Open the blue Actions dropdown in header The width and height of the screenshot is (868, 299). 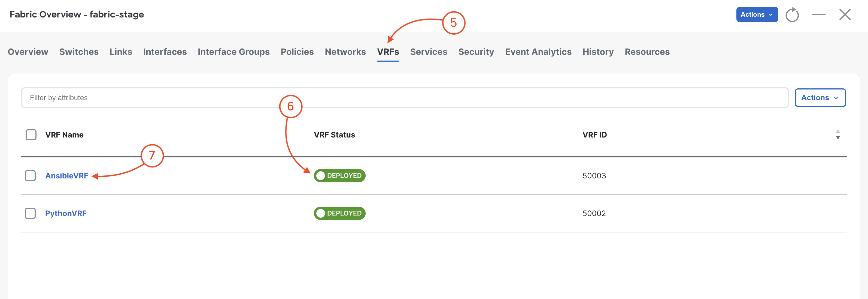click(x=757, y=14)
